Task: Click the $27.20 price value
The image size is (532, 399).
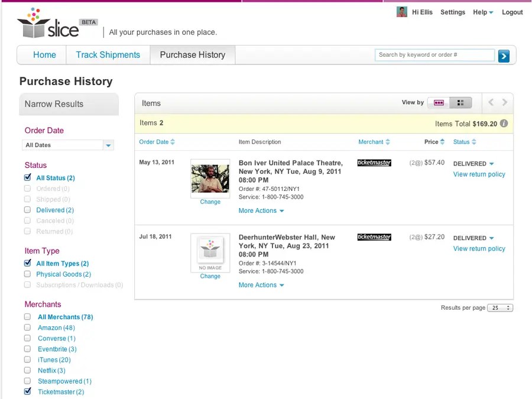Action: tap(434, 237)
